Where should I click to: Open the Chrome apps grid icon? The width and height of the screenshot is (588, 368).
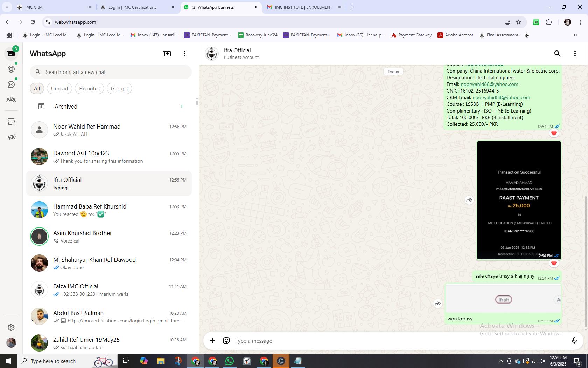pos(9,35)
